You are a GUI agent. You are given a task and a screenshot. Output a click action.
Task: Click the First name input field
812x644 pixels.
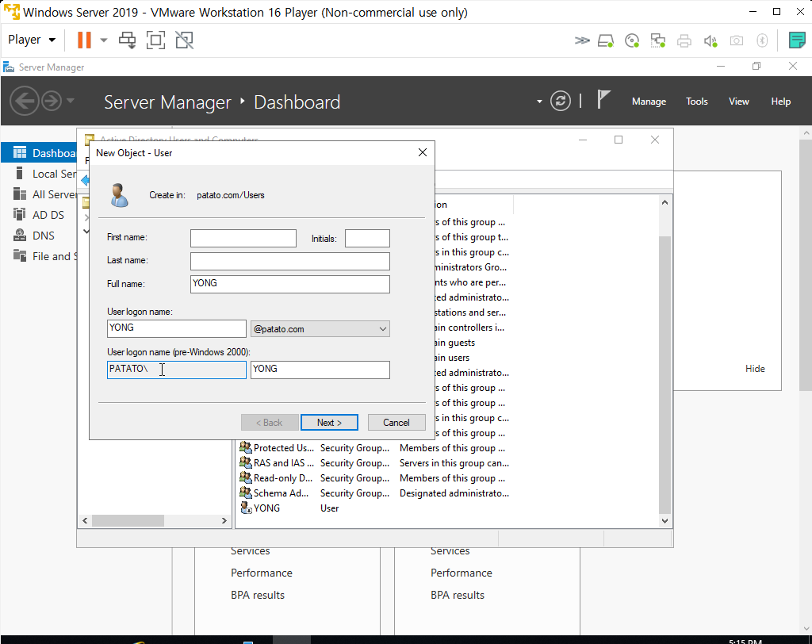(243, 238)
